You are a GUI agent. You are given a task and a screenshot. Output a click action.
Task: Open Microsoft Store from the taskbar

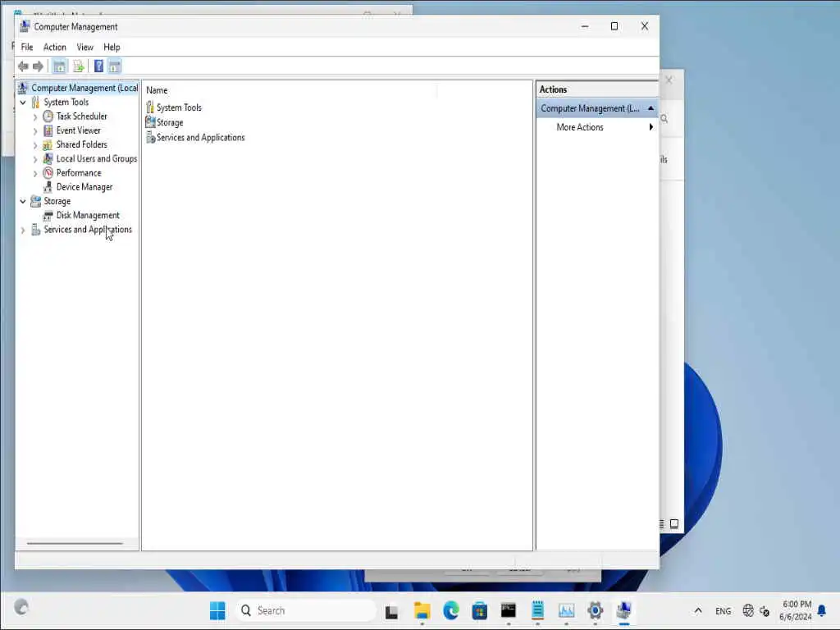click(479, 610)
